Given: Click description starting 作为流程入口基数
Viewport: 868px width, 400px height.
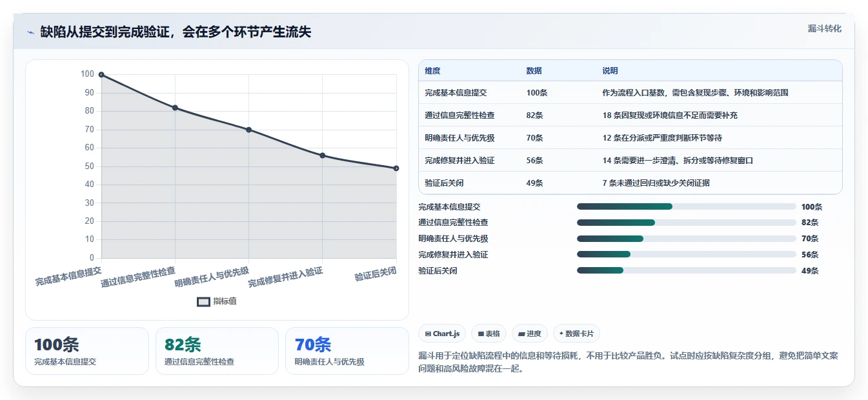Looking at the screenshot, I should click(695, 93).
